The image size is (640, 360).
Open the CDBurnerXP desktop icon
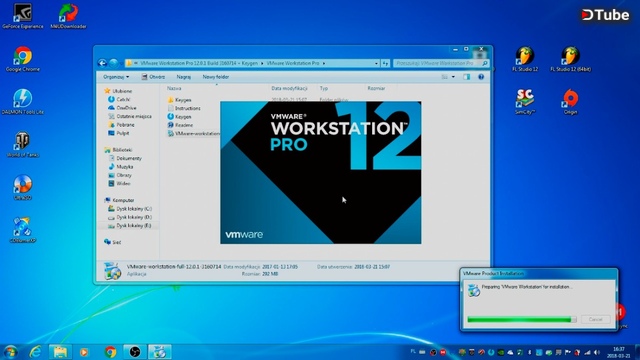(x=22, y=230)
